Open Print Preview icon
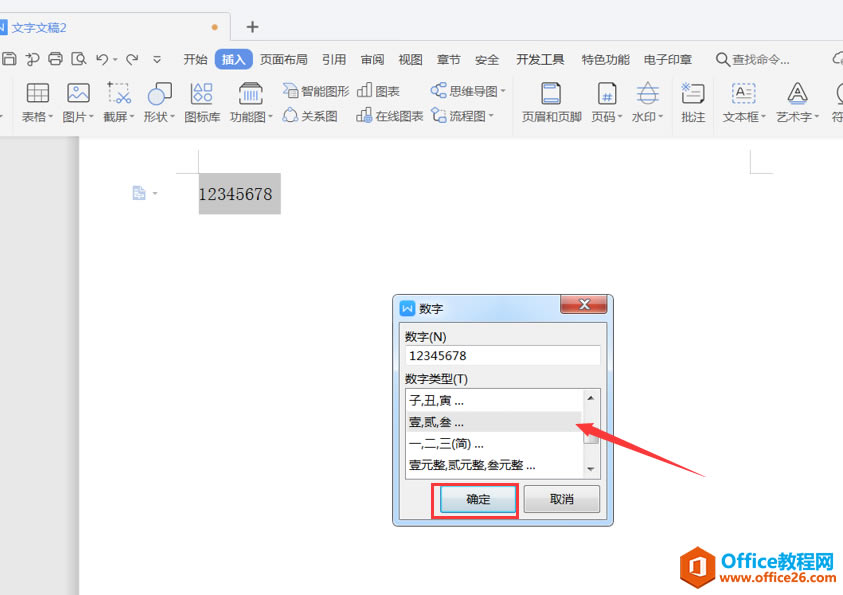This screenshot has height=595, width=843. [79, 59]
